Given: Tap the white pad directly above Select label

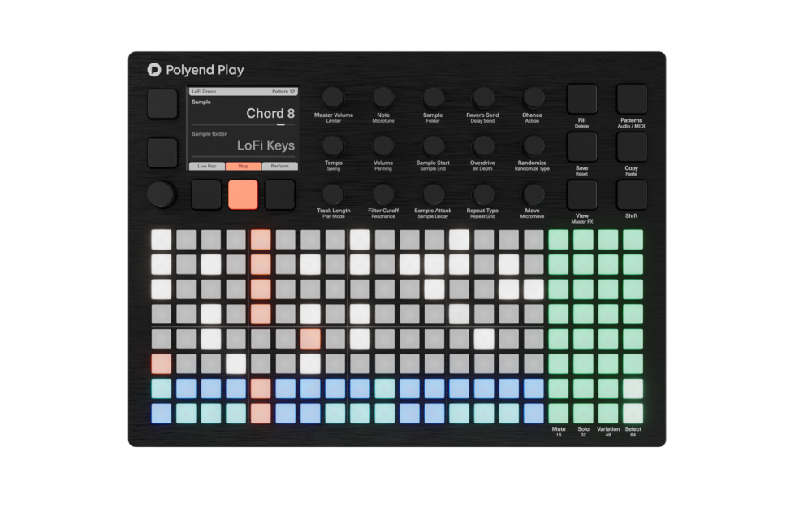Looking at the screenshot, I should tap(633, 413).
